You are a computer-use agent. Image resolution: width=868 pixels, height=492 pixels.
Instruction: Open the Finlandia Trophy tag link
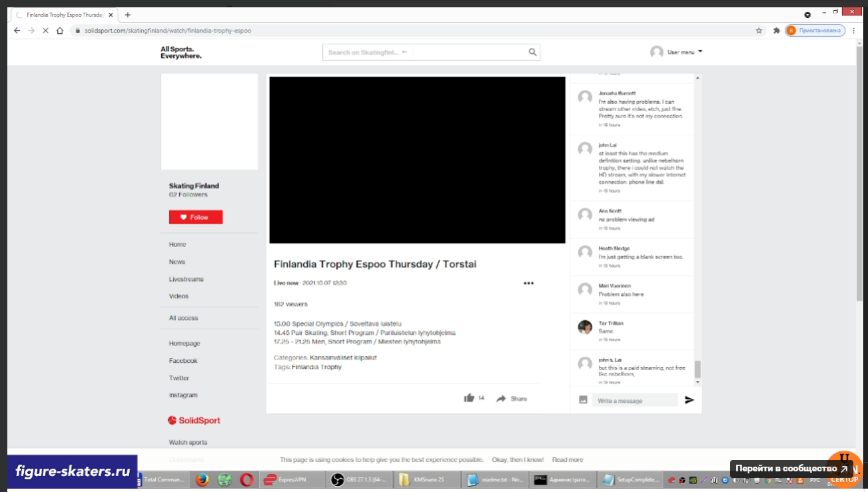[x=316, y=367]
